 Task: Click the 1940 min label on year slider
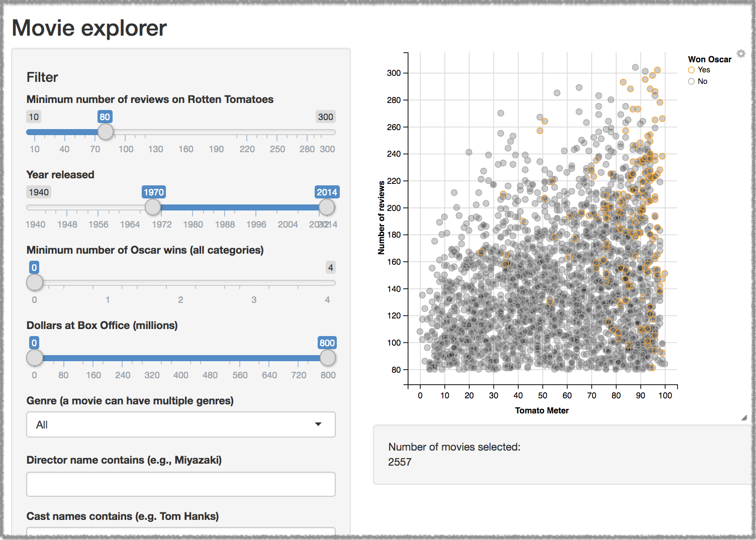39,192
